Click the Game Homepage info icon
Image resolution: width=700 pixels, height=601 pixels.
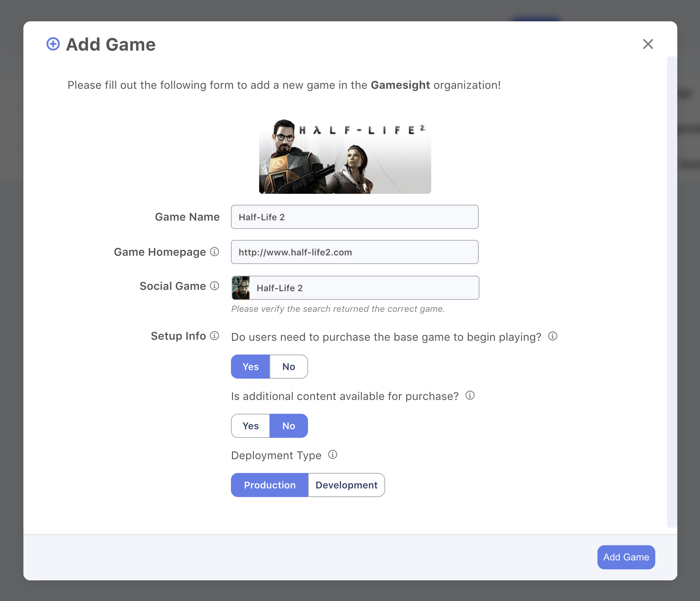(x=214, y=252)
